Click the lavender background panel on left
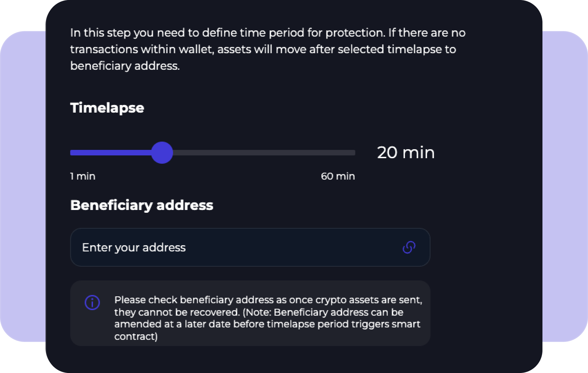This screenshot has height=373, width=588. 23,186
